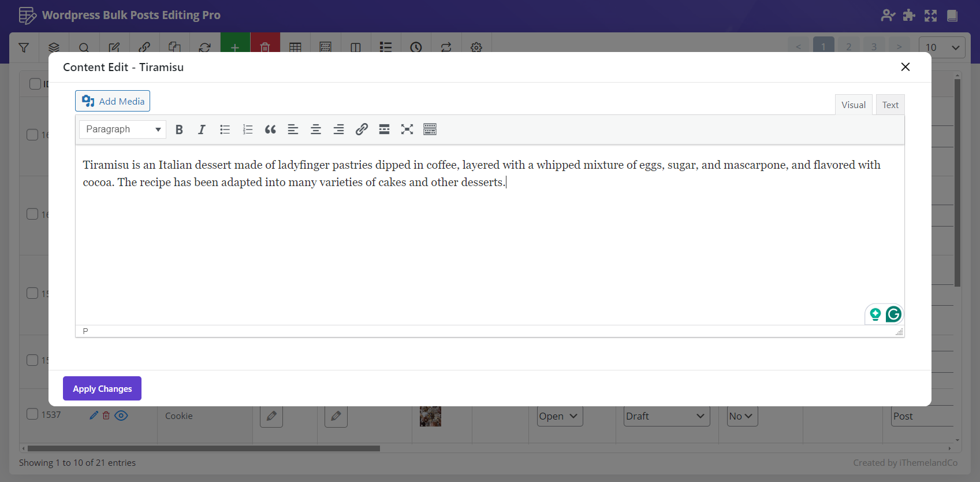Toggle the editor toolbar toggle (kitchen sink)
This screenshot has height=482, width=980.
point(430,129)
